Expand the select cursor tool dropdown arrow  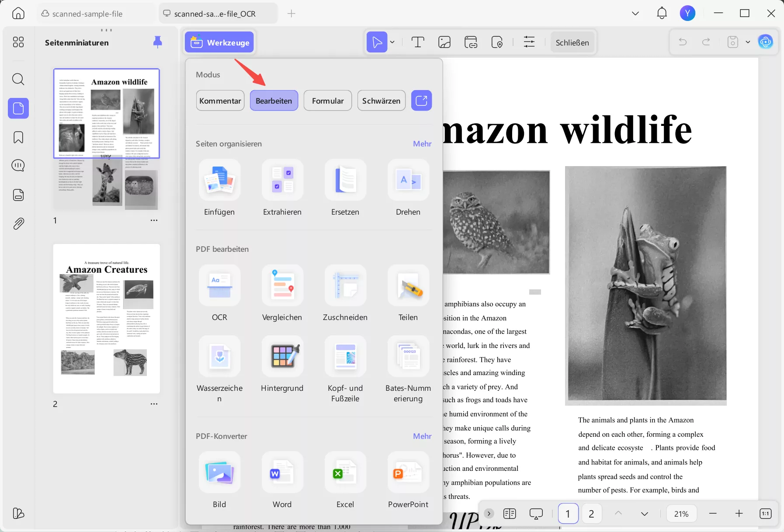(x=392, y=42)
